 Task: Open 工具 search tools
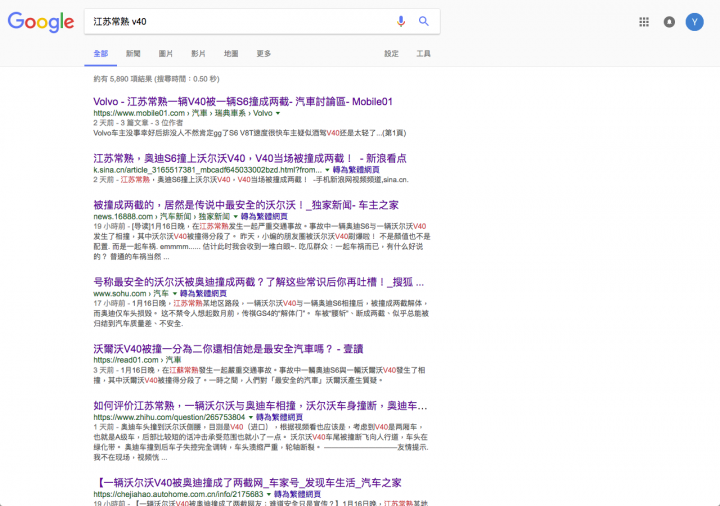[x=423, y=54]
